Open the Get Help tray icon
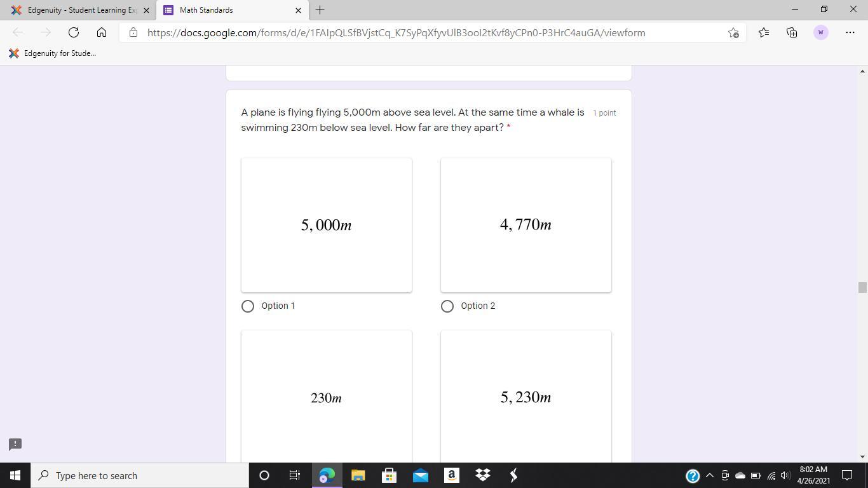This screenshot has height=488, width=868. [x=693, y=475]
